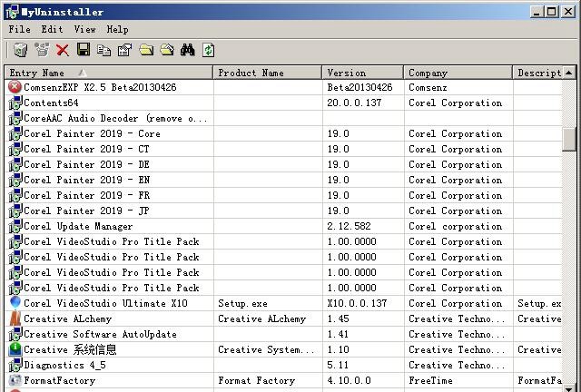The width and height of the screenshot is (581, 392).
Task: Click the FormatFactory entry icon
Action: 15,380
